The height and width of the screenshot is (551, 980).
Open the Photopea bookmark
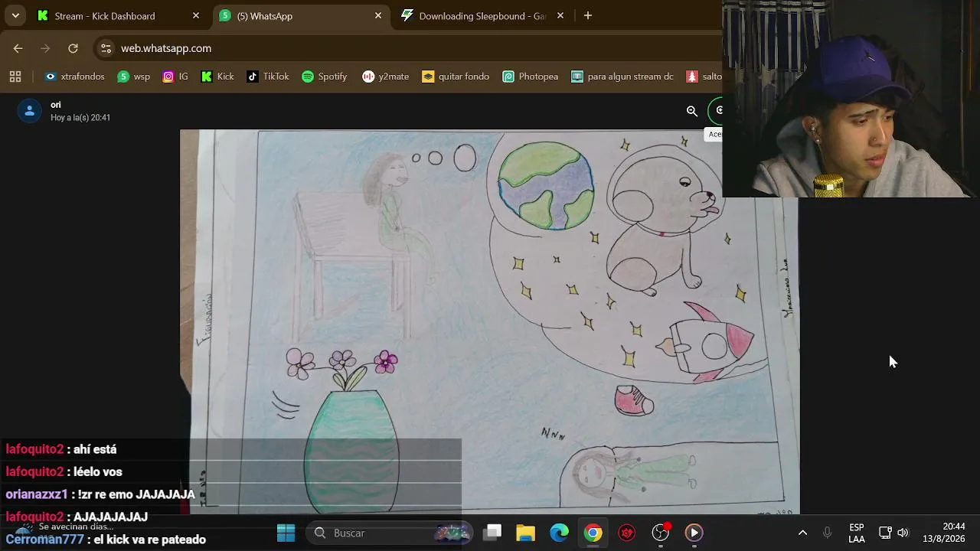(x=531, y=77)
